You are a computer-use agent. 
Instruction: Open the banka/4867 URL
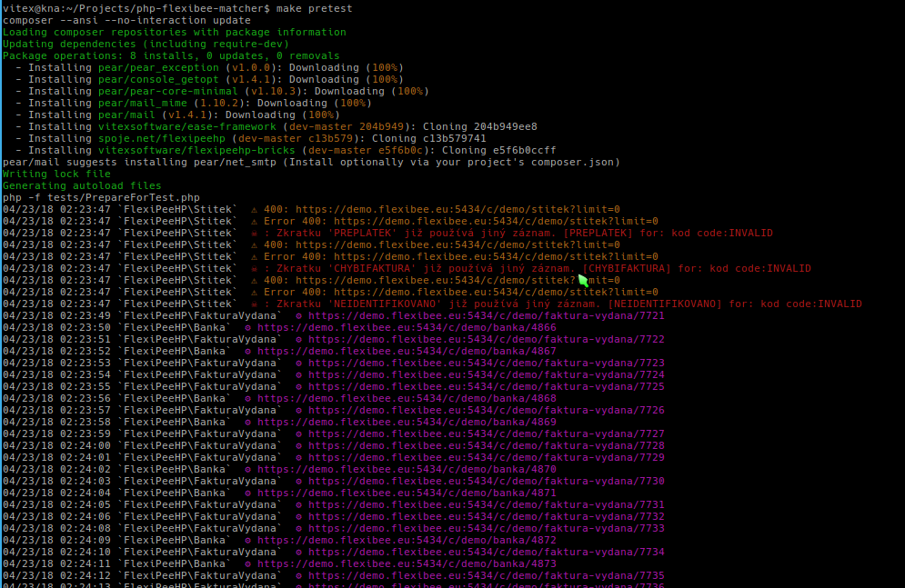[x=407, y=351]
